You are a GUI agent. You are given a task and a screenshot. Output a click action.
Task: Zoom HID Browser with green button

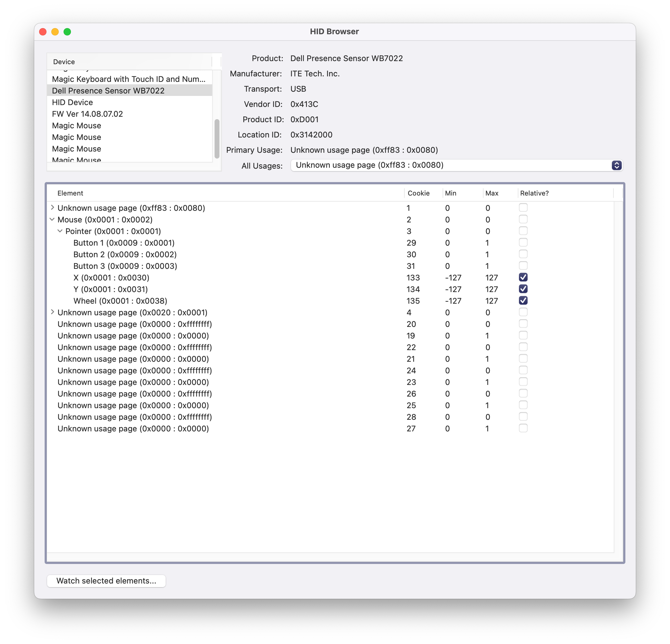click(67, 31)
